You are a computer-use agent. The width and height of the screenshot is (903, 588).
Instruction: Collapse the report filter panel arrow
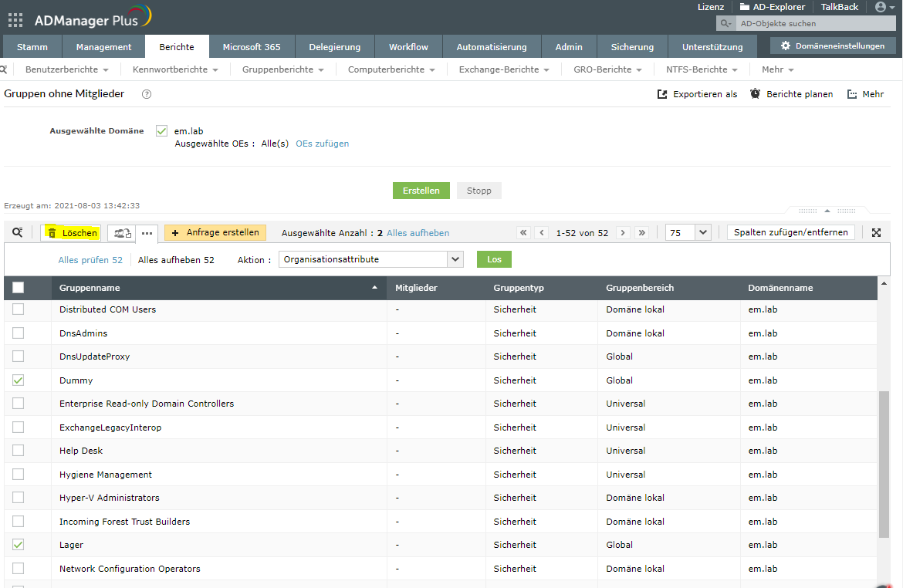827,211
